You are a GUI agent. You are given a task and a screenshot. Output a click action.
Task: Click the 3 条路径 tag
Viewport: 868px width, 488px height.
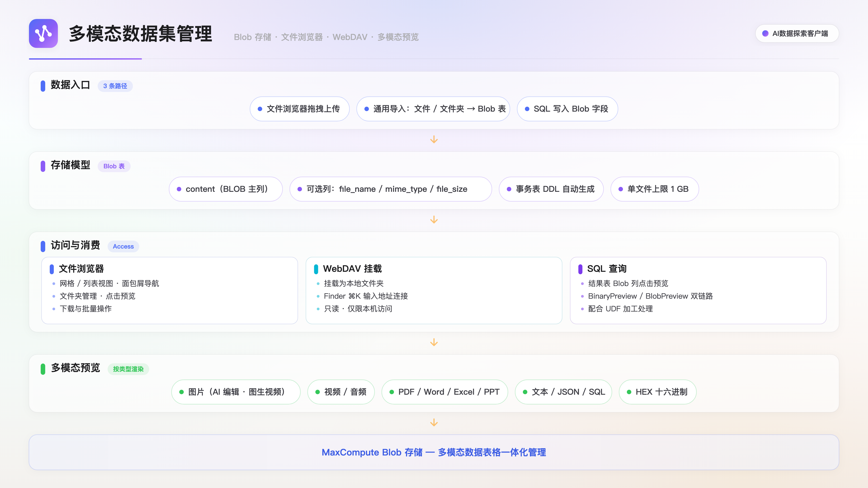pyautogui.click(x=115, y=86)
